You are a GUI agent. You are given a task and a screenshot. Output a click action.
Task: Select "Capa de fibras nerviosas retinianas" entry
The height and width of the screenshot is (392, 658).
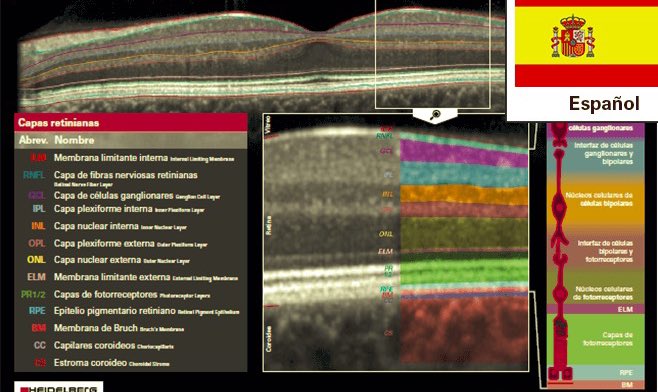[125, 175]
